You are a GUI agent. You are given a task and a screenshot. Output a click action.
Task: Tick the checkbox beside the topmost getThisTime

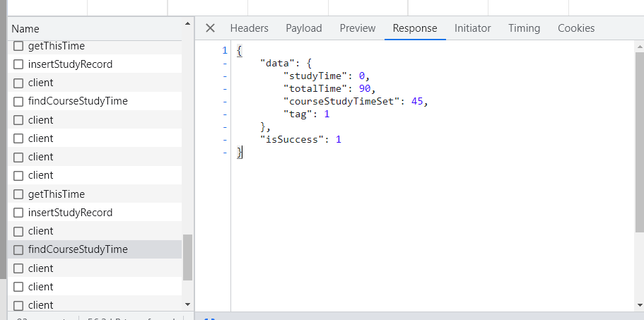19,46
